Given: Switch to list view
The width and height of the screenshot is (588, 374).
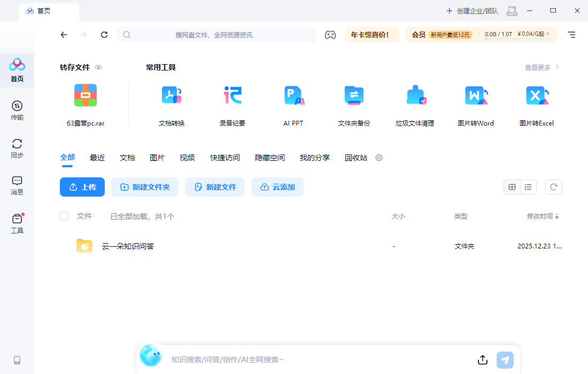Looking at the screenshot, I should pos(528,187).
